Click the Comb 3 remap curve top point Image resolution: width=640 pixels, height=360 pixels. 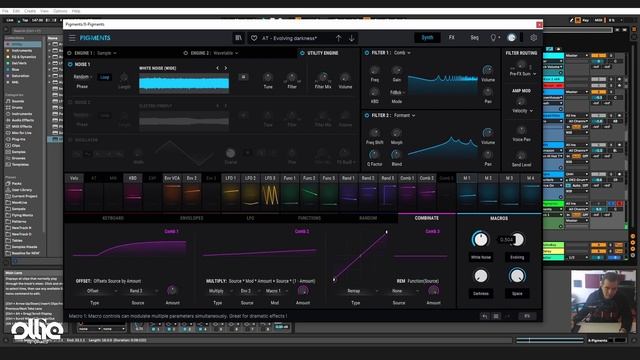coord(387,232)
